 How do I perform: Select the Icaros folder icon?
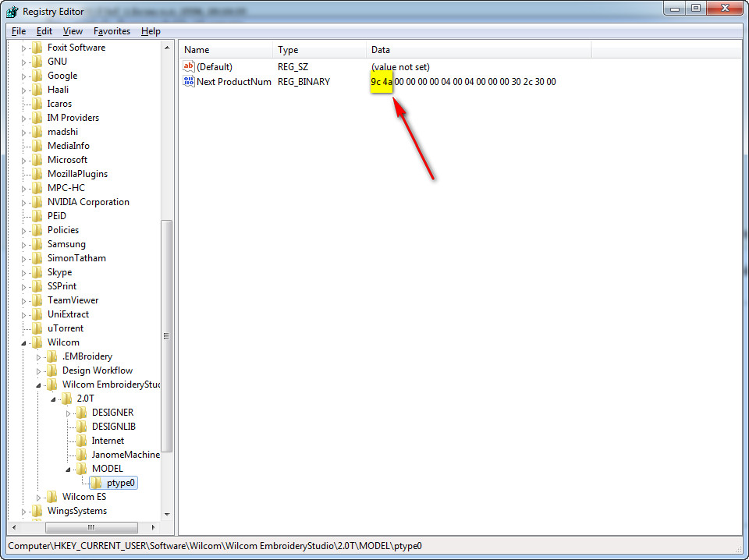[37, 104]
